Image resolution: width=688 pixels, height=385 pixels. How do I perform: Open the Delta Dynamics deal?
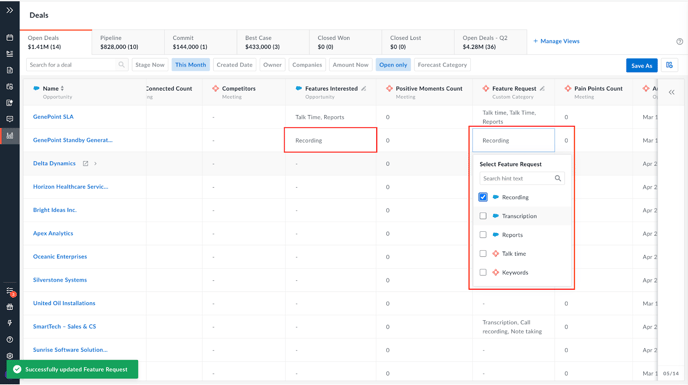point(54,163)
